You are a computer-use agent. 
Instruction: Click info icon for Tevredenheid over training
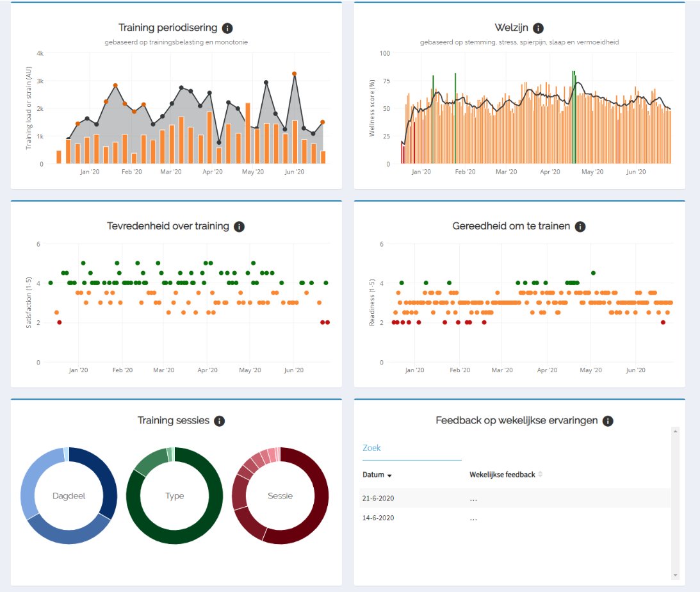(x=240, y=227)
